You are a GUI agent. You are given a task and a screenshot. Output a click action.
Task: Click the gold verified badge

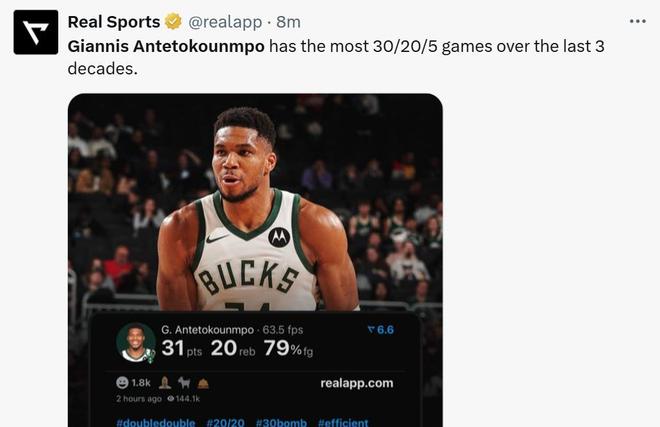(x=173, y=22)
